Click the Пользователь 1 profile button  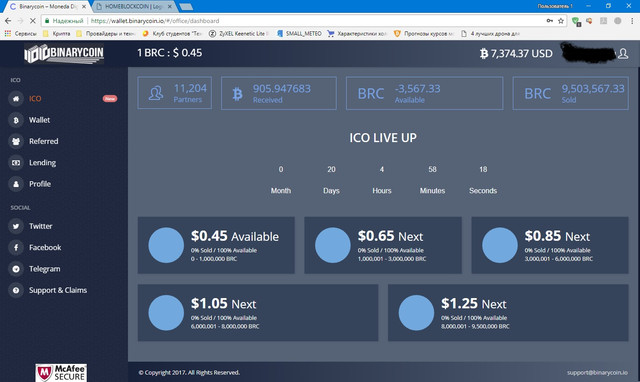pos(555,6)
